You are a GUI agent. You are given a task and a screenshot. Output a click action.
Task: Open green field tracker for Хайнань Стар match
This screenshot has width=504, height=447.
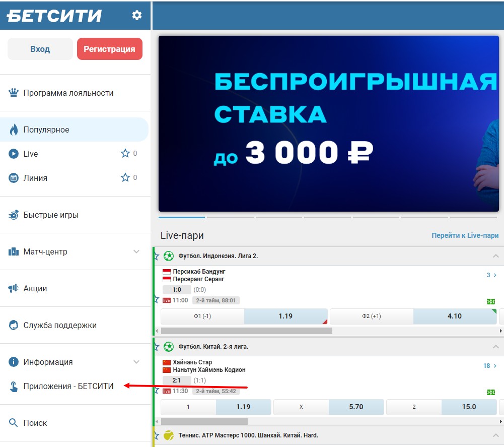click(x=491, y=392)
